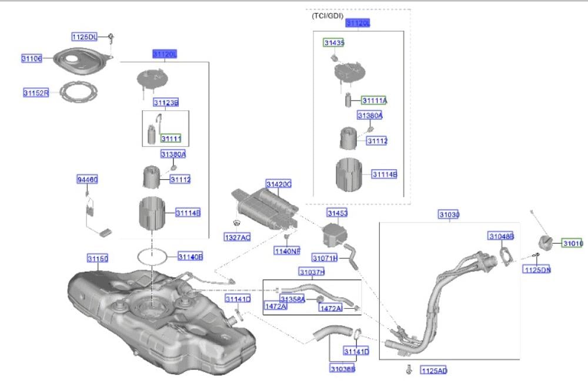
Task: Click the fuel filler cap image
Action: (x=547, y=243)
